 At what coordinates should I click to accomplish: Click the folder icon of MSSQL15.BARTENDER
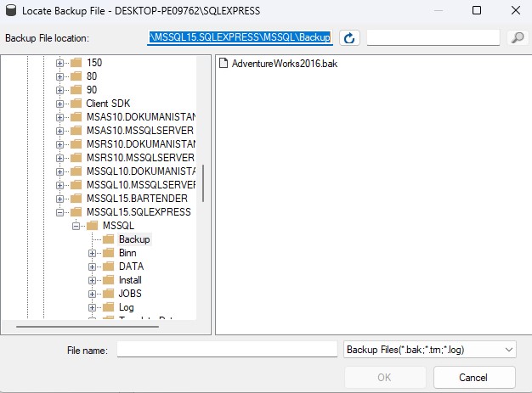[x=76, y=198]
